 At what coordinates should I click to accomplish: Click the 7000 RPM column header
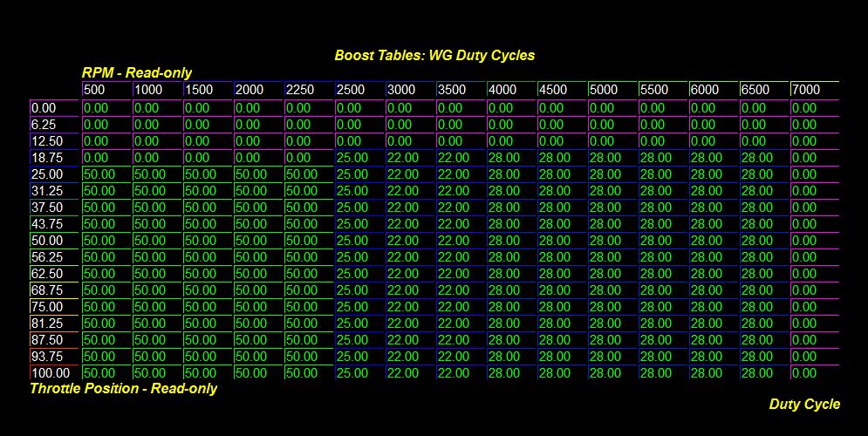(814, 90)
